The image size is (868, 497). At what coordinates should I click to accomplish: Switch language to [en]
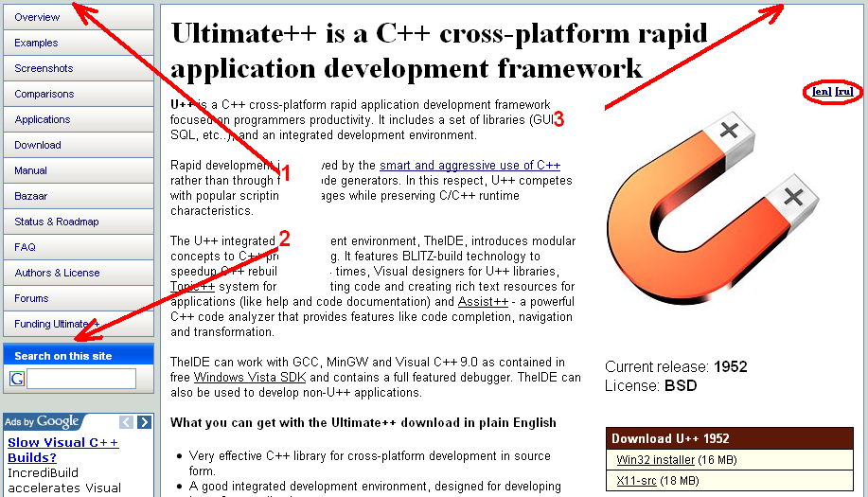822,91
